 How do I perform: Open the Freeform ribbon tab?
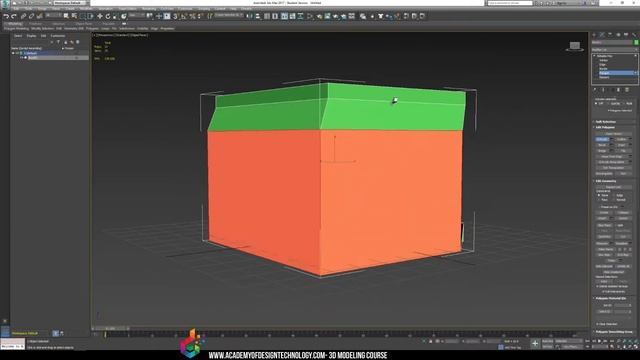point(36,24)
